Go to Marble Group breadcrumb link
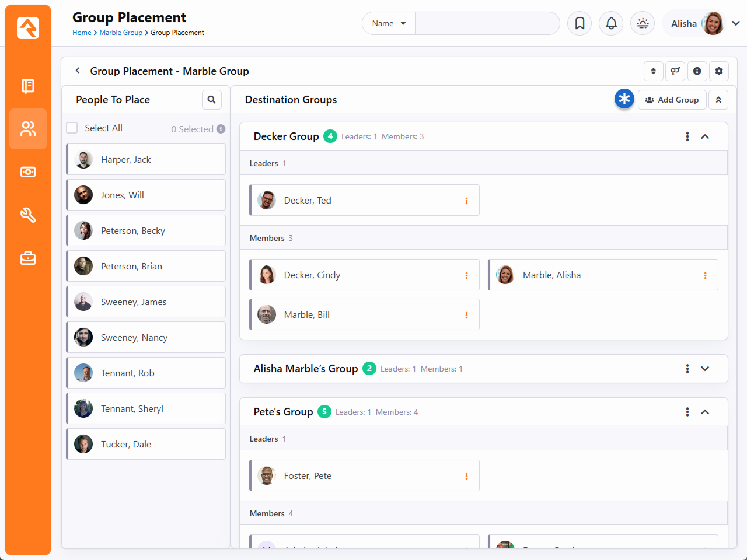 (x=121, y=33)
